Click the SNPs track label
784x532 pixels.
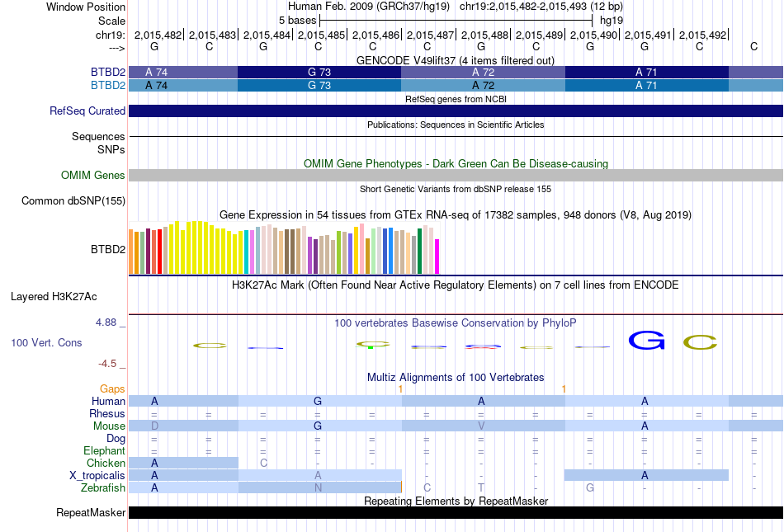tap(111, 149)
